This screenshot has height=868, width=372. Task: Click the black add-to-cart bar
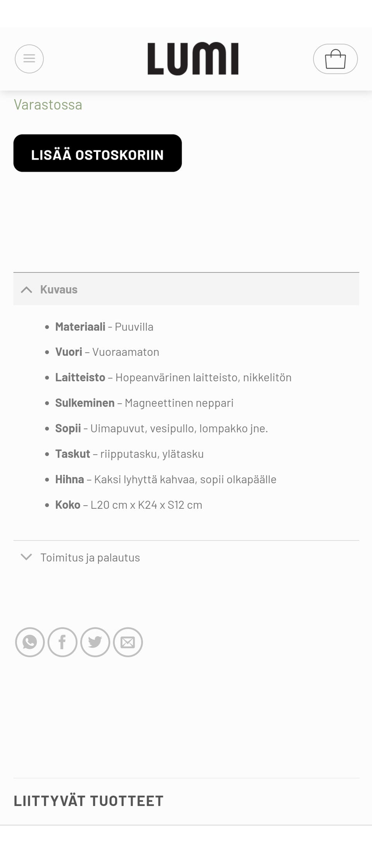(97, 153)
